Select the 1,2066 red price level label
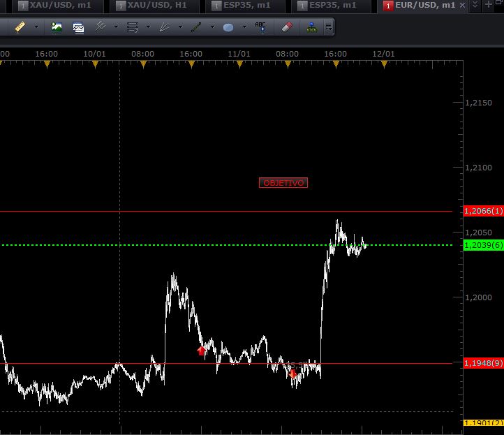The height and width of the screenshot is (435, 504). (x=483, y=211)
